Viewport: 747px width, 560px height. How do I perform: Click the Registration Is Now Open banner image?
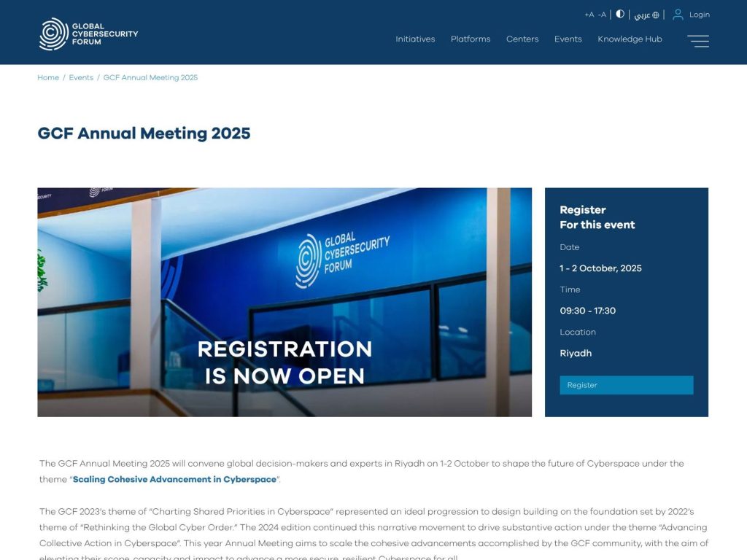point(285,302)
